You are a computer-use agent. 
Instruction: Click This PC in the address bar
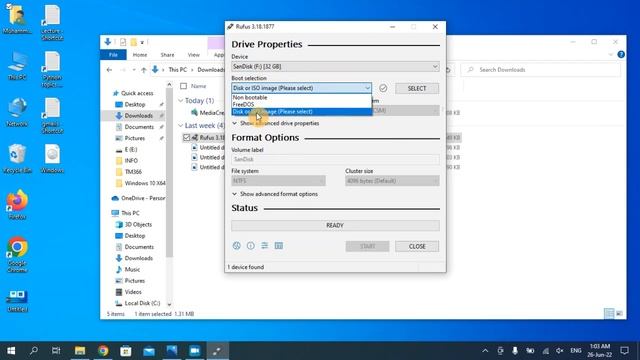(x=178, y=70)
